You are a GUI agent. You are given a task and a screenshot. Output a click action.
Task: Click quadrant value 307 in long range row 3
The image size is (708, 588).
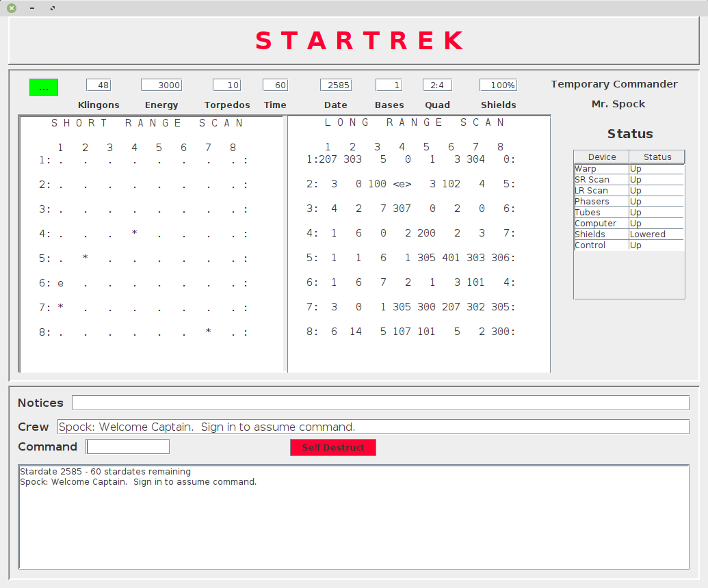402,209
